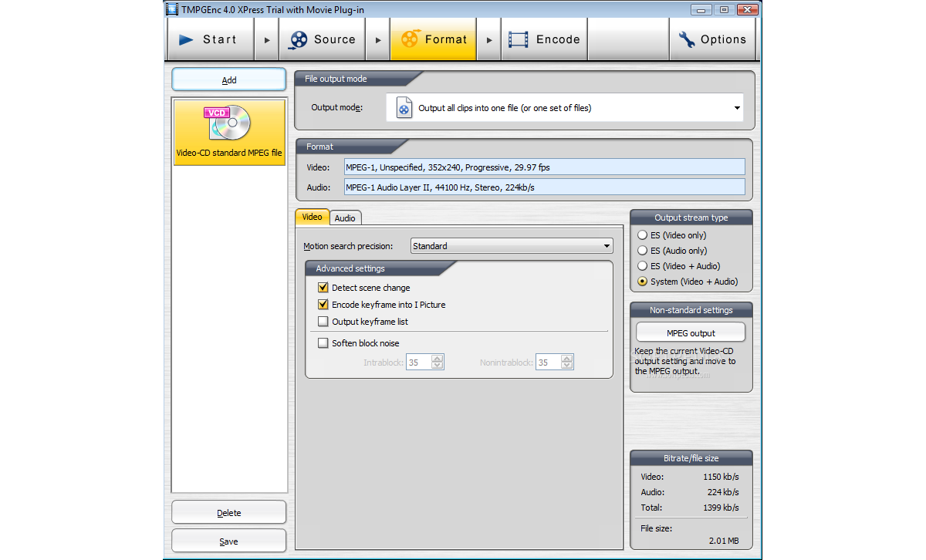
Task: Open Motion search precision dropdown
Action: point(512,246)
